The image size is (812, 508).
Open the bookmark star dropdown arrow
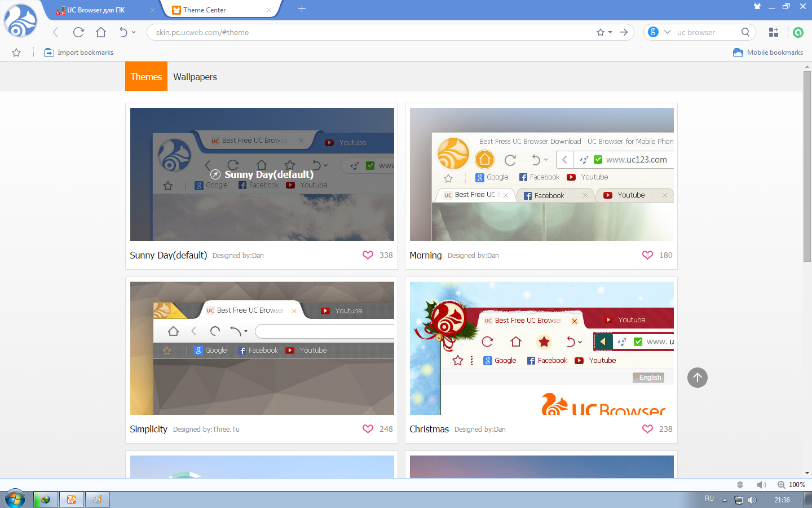[x=610, y=32]
